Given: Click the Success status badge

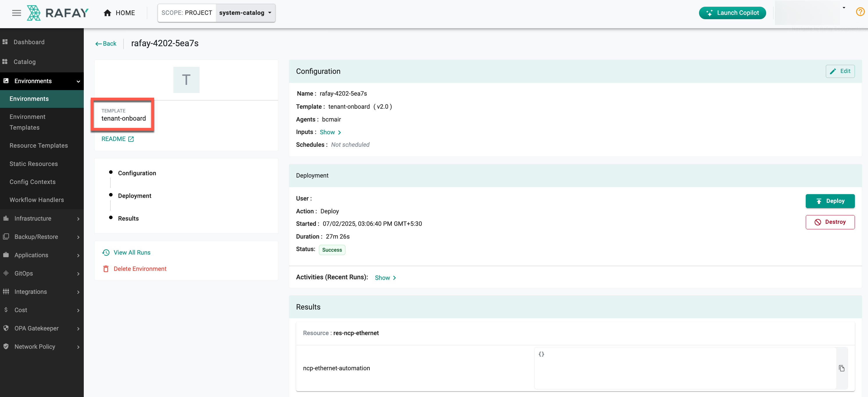Looking at the screenshot, I should (x=332, y=250).
